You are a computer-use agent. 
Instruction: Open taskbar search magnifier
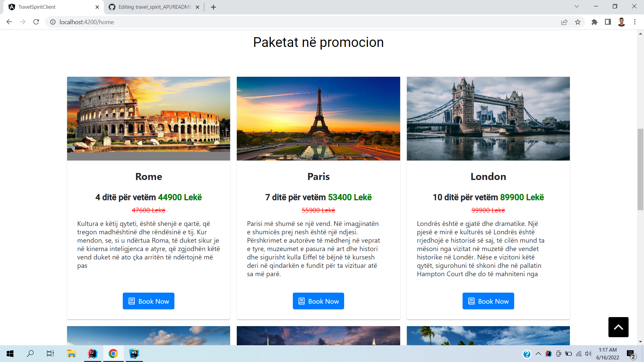[30, 354]
